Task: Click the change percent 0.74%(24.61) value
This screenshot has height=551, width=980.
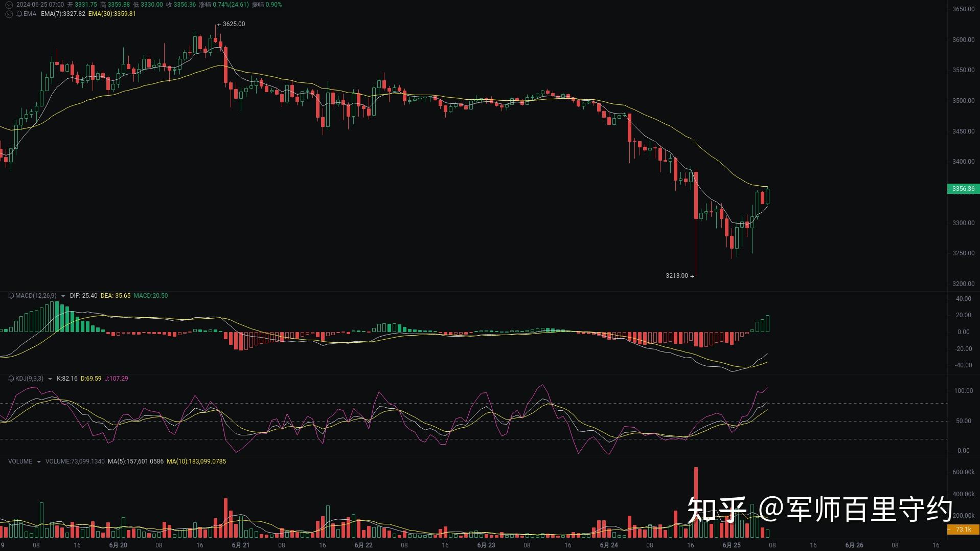Action: point(231,5)
